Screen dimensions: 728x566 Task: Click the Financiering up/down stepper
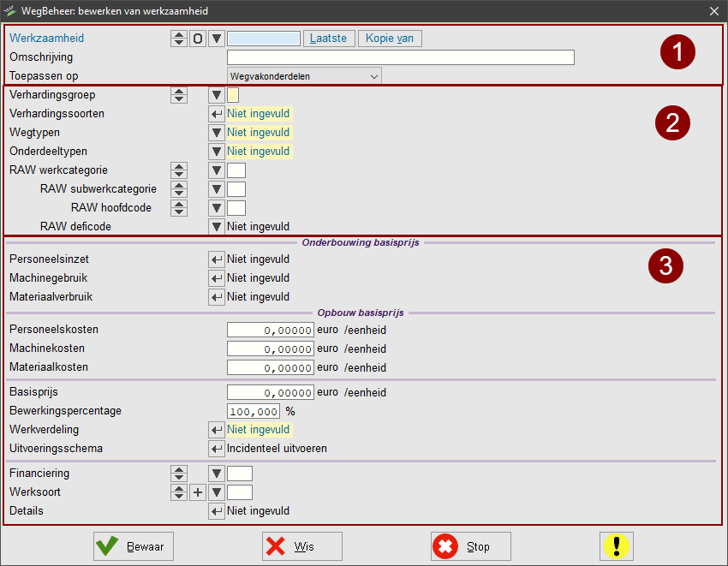point(179,474)
